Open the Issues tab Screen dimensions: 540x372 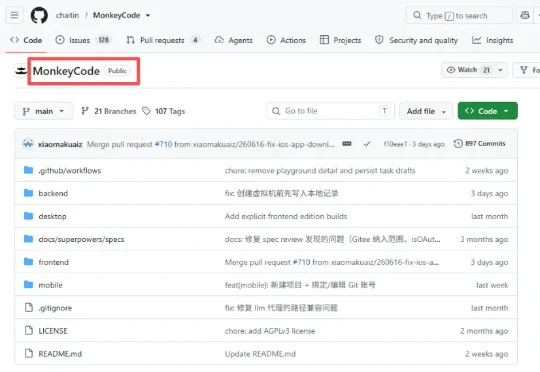point(83,40)
